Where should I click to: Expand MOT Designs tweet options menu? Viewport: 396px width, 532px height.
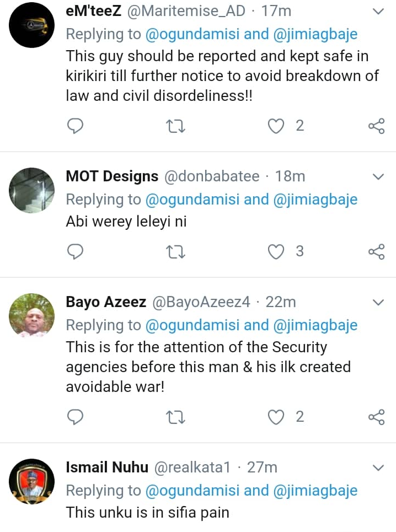[x=378, y=176]
